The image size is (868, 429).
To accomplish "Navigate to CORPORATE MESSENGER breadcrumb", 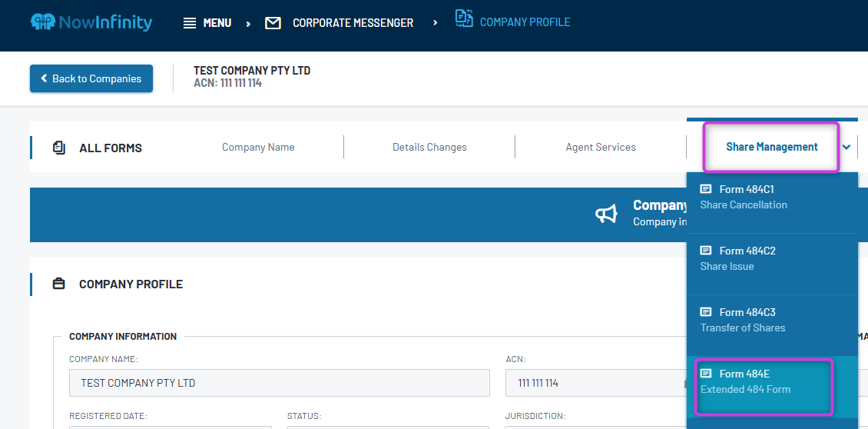I will click(353, 23).
